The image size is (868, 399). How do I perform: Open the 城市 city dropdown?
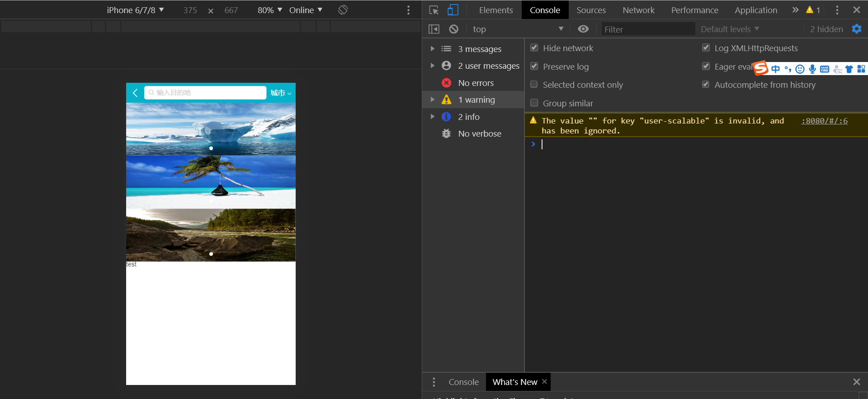coord(281,93)
